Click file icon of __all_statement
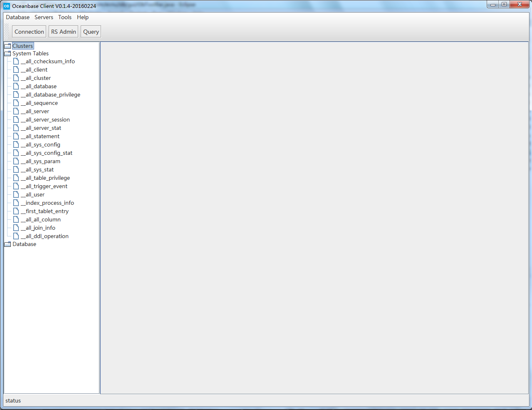This screenshot has width=532, height=410. click(x=16, y=136)
